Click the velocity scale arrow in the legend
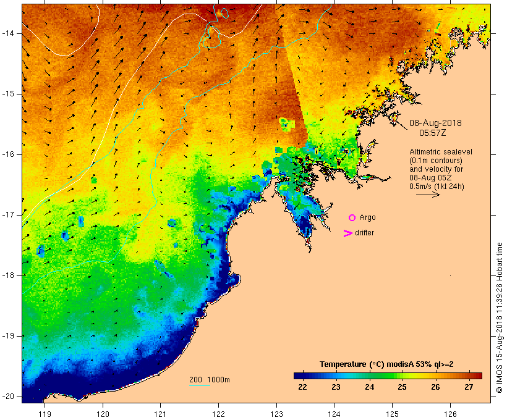Viewport: 507px width, 420px height. point(428,195)
